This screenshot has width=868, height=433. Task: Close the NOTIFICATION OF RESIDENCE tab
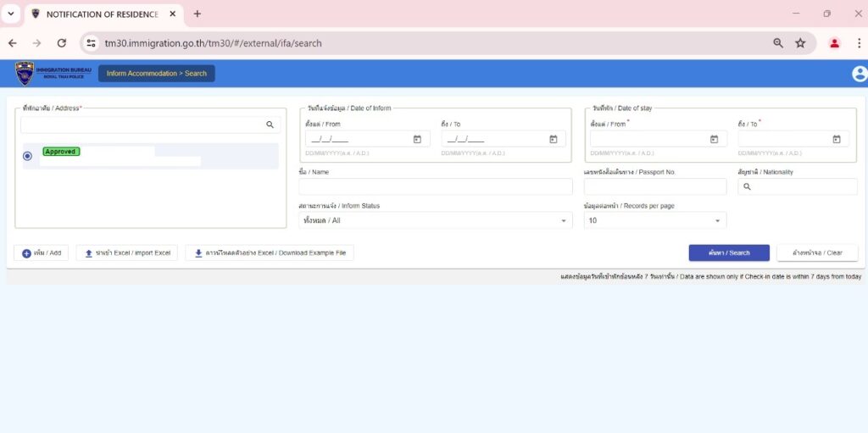(173, 14)
